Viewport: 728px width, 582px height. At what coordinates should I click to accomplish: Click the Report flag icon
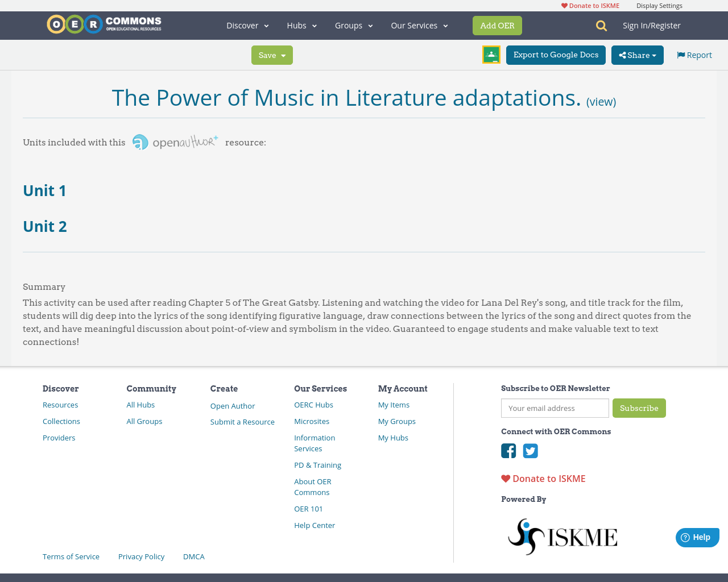(680, 54)
